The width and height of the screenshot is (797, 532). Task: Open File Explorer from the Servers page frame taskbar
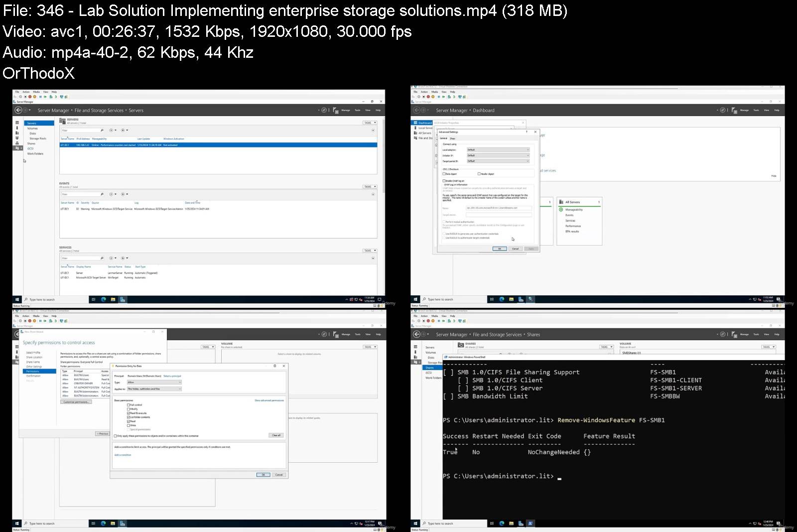tap(113, 299)
